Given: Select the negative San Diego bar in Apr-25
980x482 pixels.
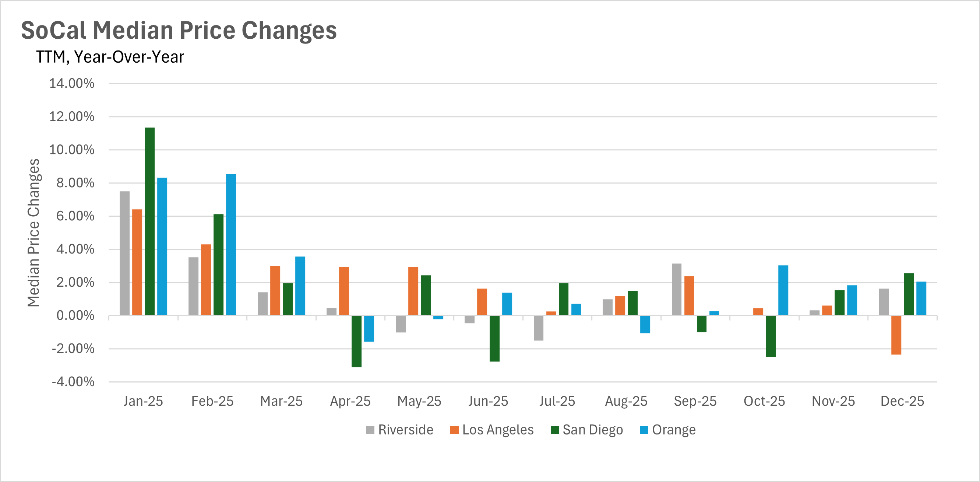Looking at the screenshot, I should click(356, 341).
